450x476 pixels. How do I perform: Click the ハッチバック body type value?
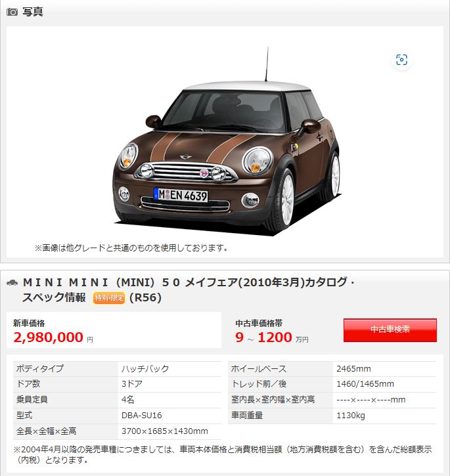tap(145, 368)
